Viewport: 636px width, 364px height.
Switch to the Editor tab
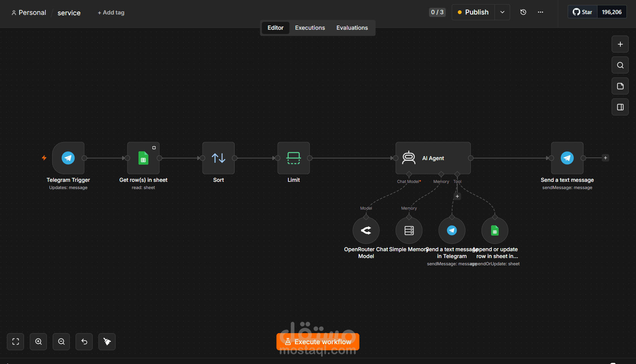(x=275, y=28)
